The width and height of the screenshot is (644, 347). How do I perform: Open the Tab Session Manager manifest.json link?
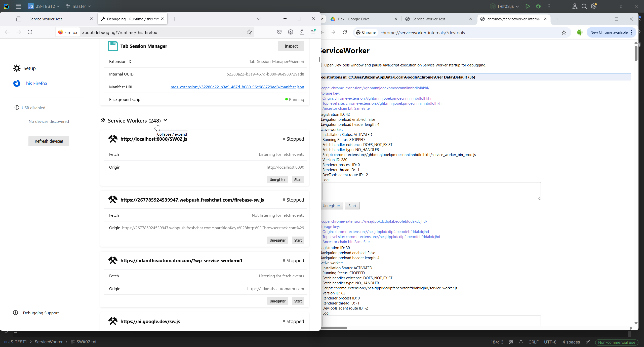[237, 87]
